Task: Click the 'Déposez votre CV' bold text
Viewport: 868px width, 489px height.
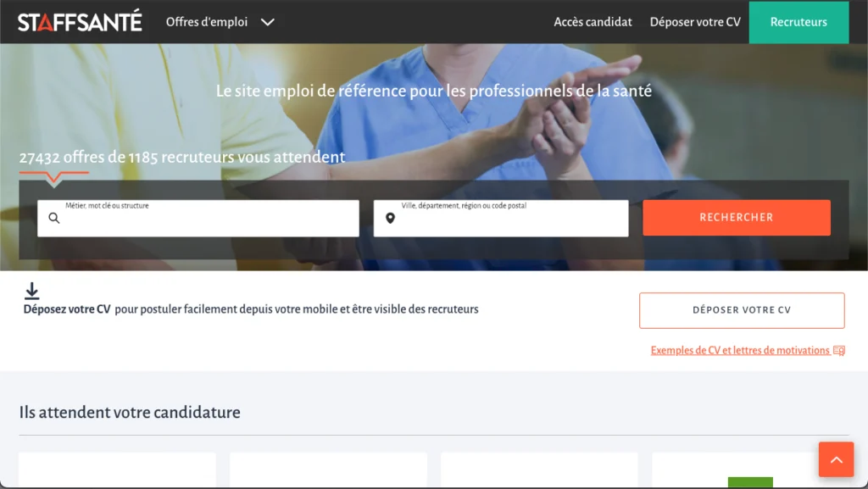Action: 67,309
